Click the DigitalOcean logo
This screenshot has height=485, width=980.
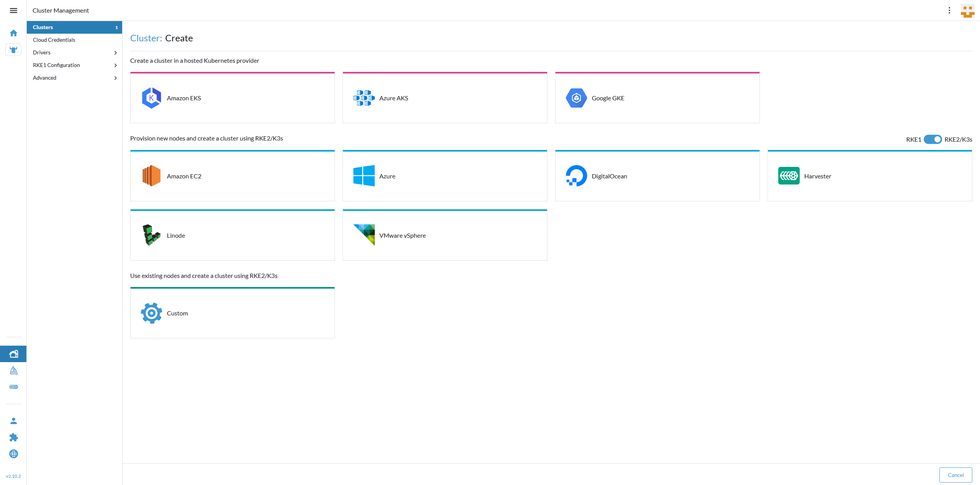click(x=576, y=176)
